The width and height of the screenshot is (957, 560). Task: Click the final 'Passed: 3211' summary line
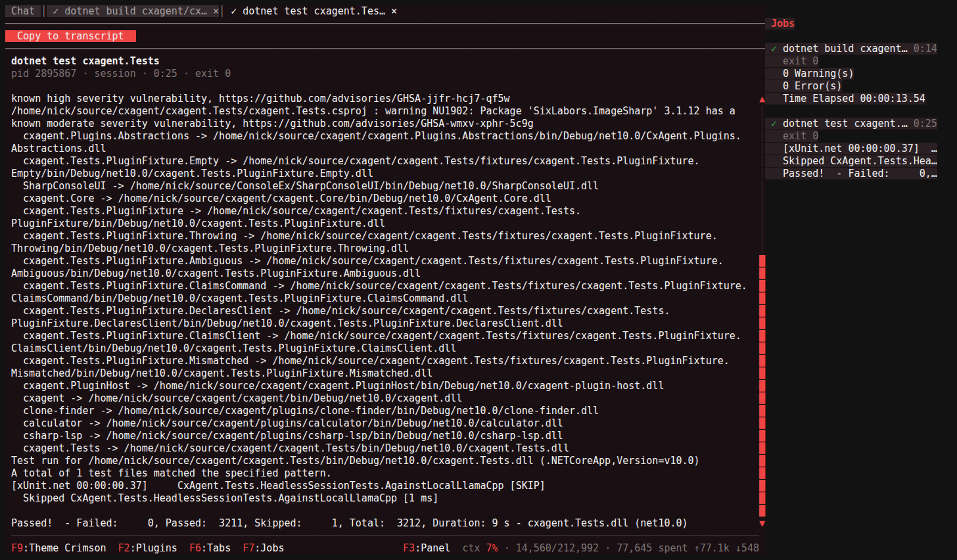point(349,523)
